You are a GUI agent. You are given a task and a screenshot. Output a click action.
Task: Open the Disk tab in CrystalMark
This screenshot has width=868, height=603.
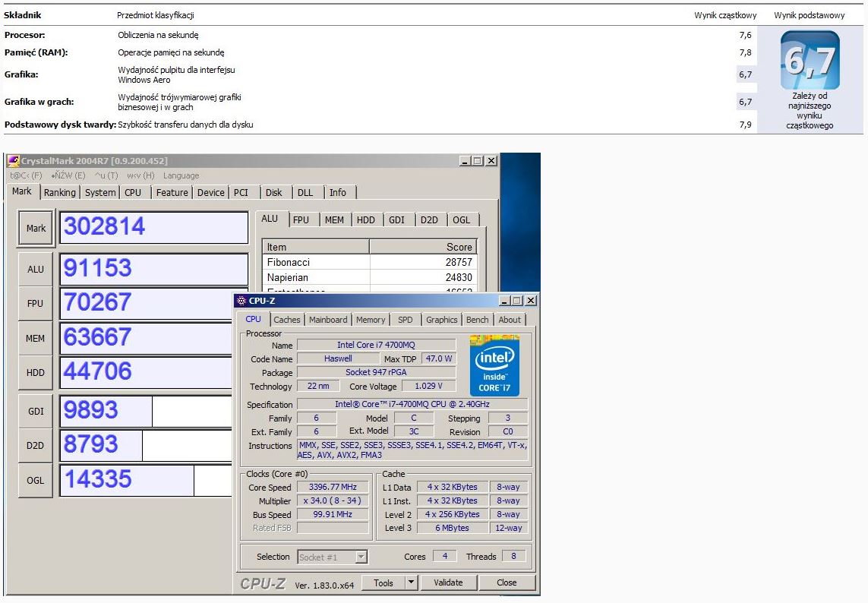274,193
